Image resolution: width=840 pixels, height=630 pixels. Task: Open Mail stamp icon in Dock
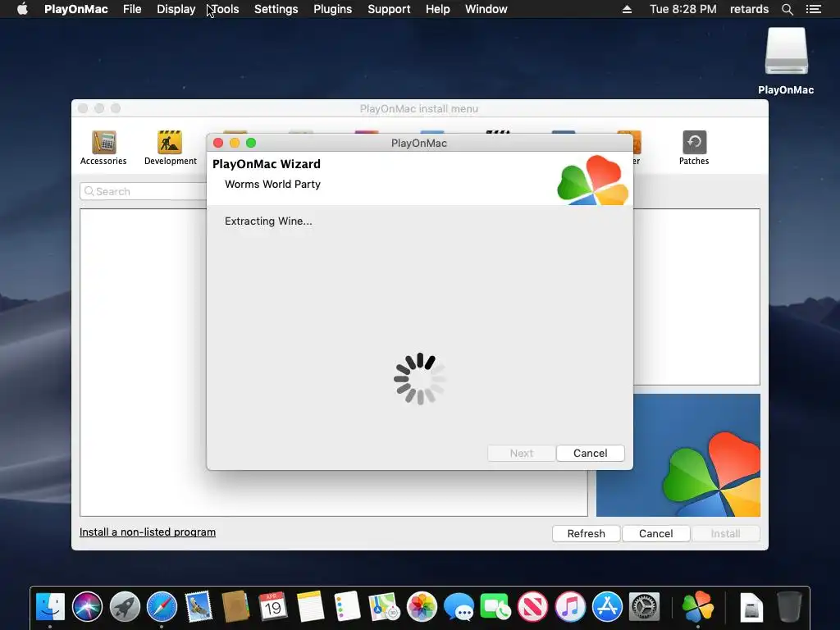[x=199, y=607]
